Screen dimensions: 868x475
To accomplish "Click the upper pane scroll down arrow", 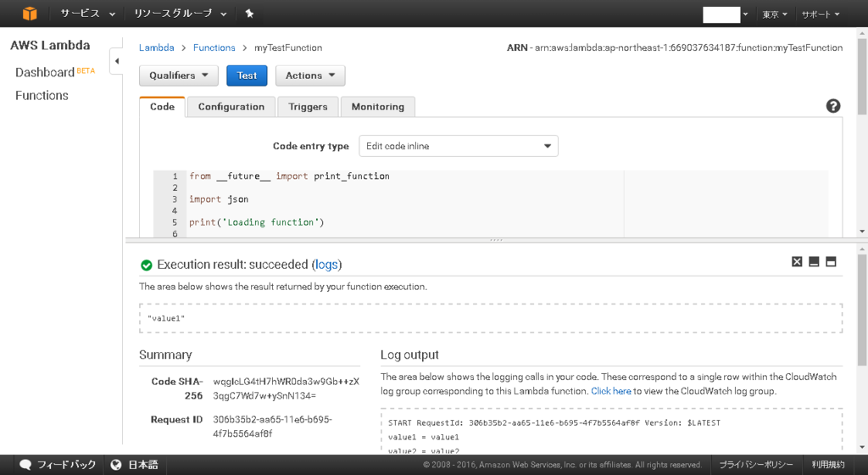I will 862,232.
